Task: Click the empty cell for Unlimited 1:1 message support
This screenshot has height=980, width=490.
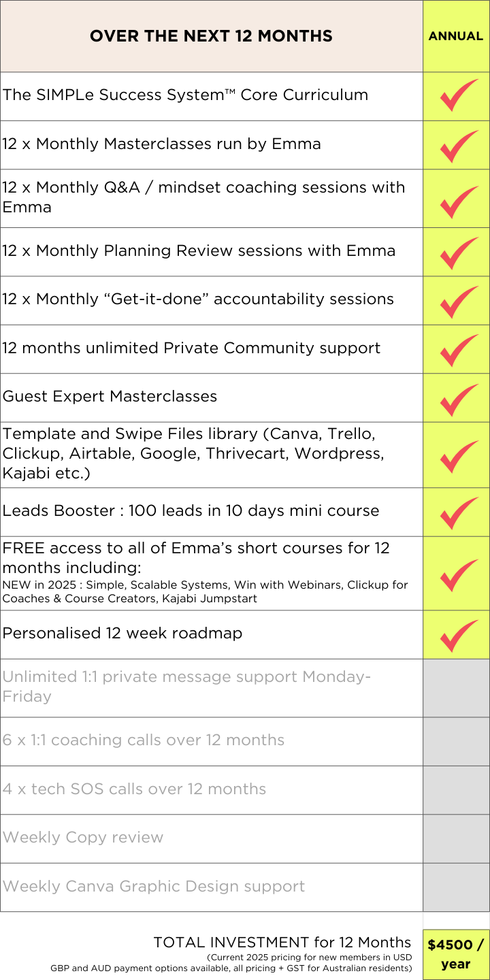Action: 456,688
